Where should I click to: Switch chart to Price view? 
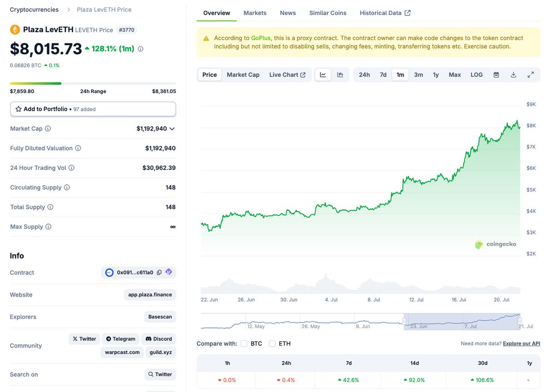[x=210, y=74]
